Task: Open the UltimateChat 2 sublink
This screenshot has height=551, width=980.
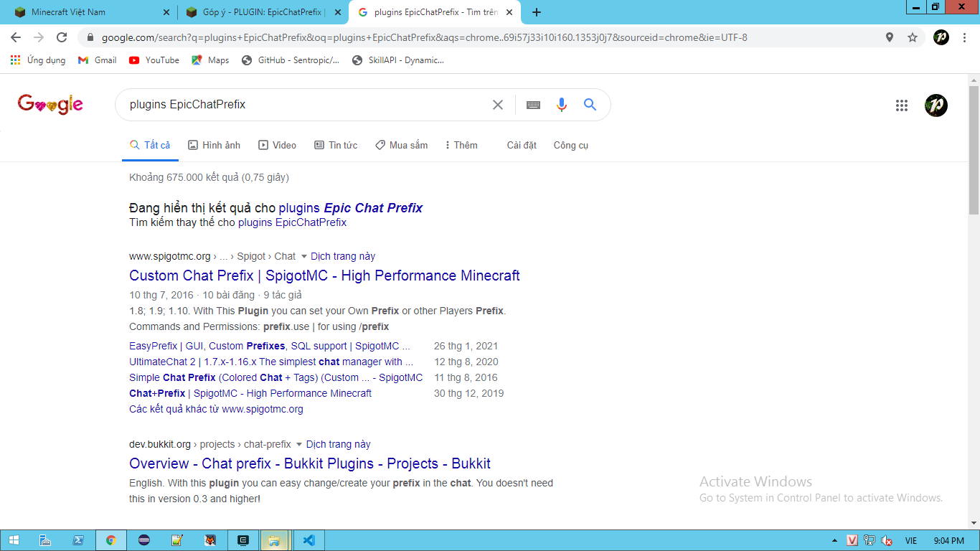Action: (271, 362)
